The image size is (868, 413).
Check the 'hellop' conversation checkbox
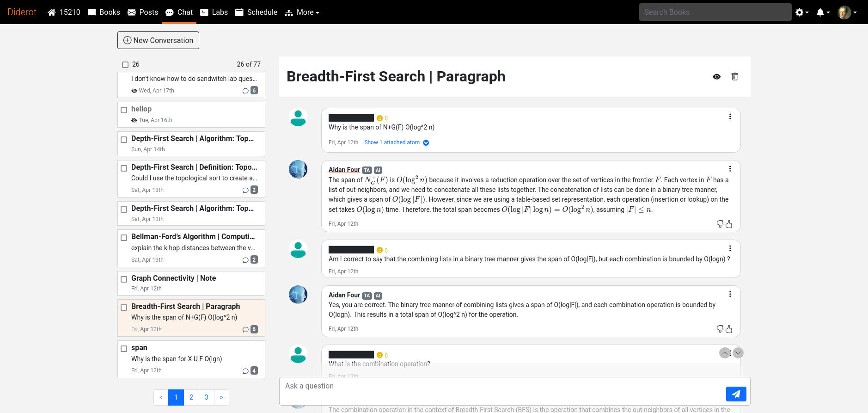coord(124,110)
